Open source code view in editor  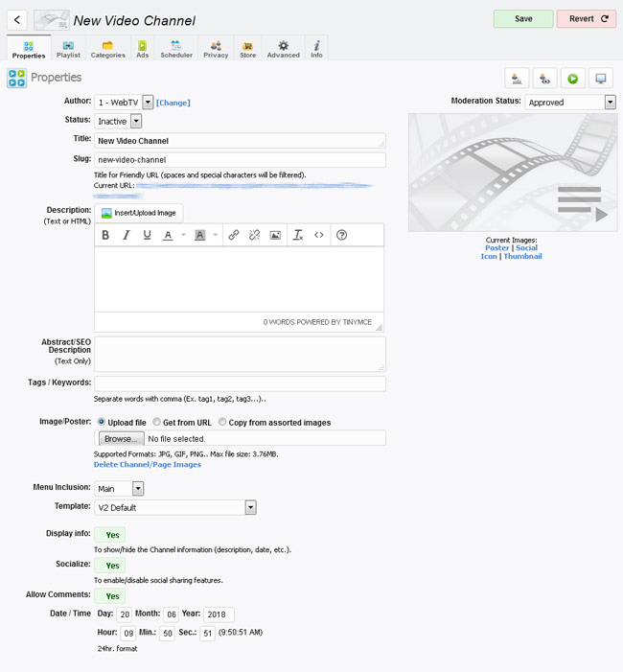(319, 235)
